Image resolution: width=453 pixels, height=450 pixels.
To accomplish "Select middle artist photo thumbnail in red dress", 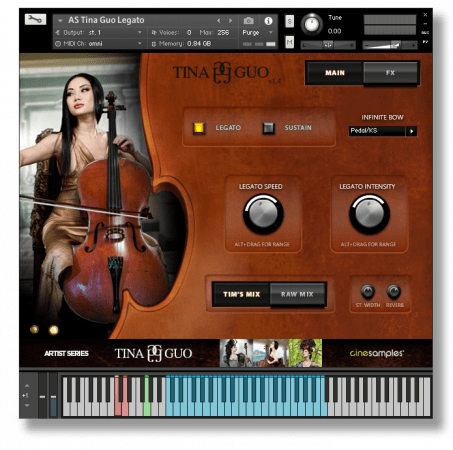I will click(x=271, y=353).
